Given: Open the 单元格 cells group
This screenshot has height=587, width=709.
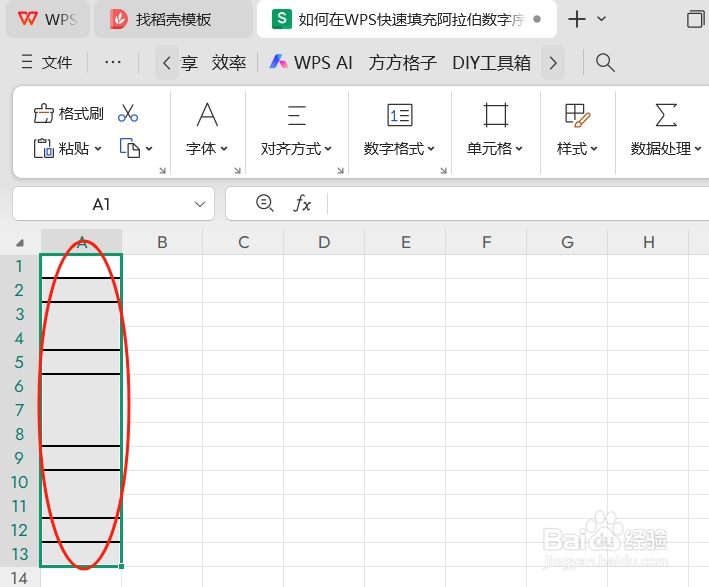Looking at the screenshot, I should (495, 129).
